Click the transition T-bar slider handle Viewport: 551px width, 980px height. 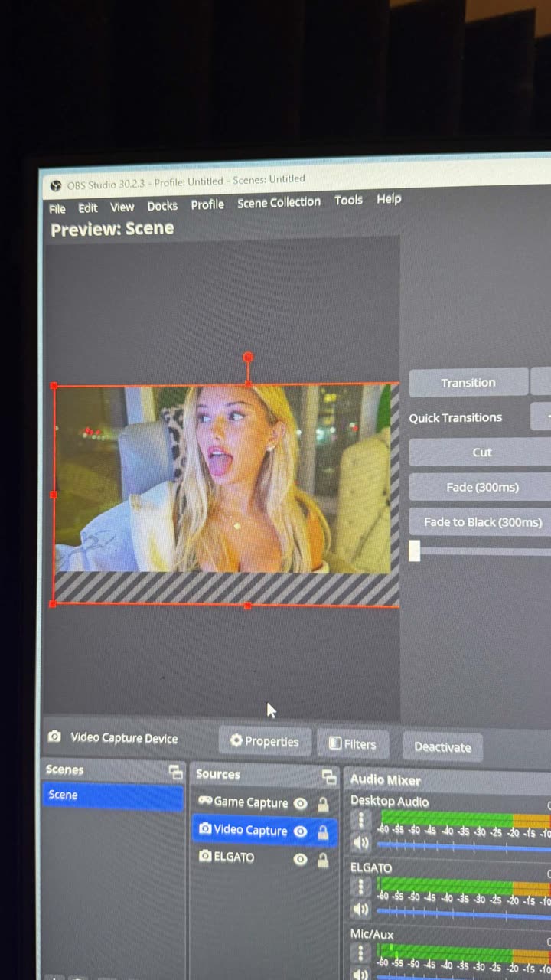tap(415, 550)
